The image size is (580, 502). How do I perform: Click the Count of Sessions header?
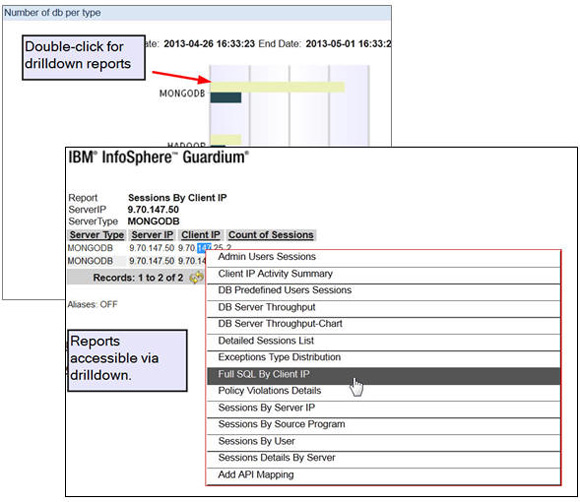pos(271,235)
